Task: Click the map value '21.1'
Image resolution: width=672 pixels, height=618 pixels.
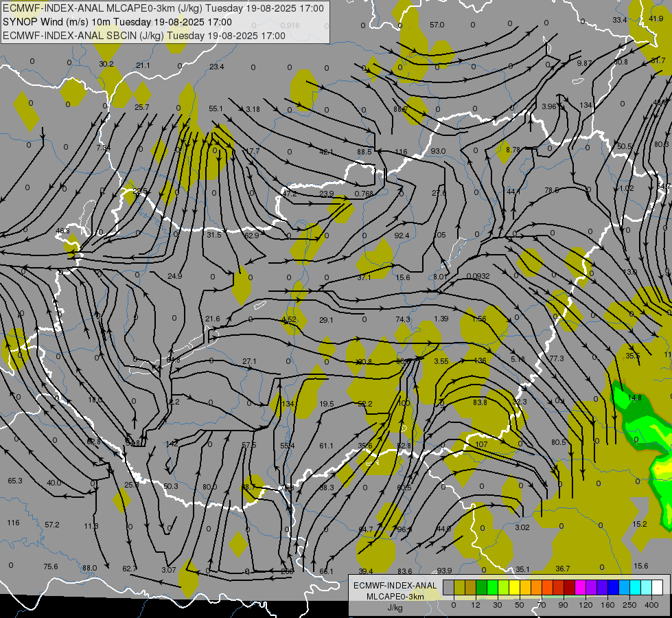Action: [143, 65]
